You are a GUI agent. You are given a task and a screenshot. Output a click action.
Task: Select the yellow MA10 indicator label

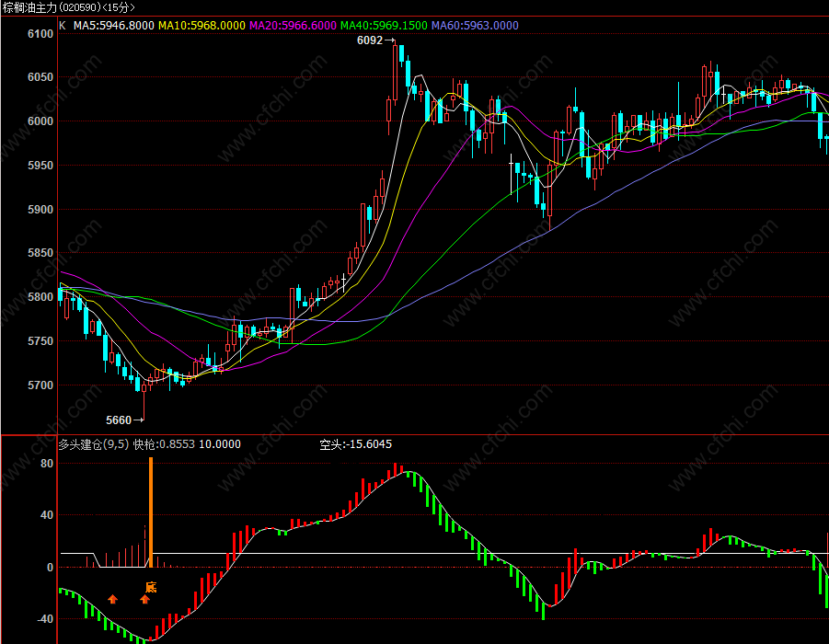[202, 26]
